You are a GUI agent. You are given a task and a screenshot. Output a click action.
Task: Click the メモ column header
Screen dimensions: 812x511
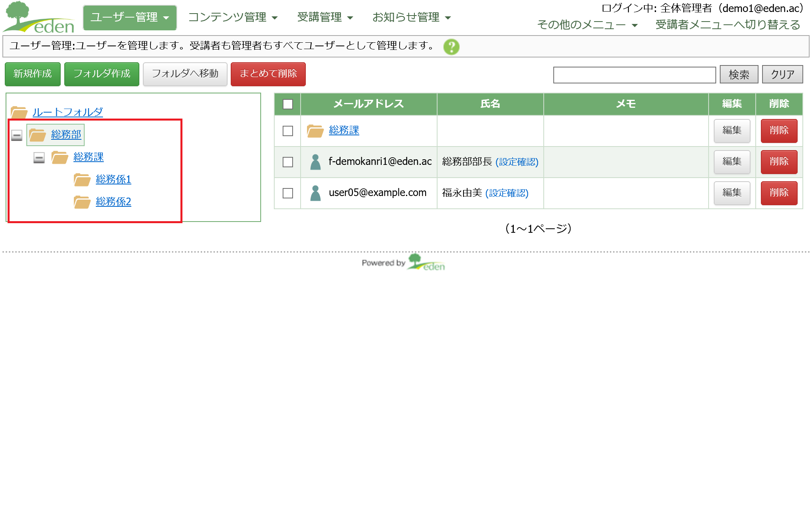(x=626, y=104)
